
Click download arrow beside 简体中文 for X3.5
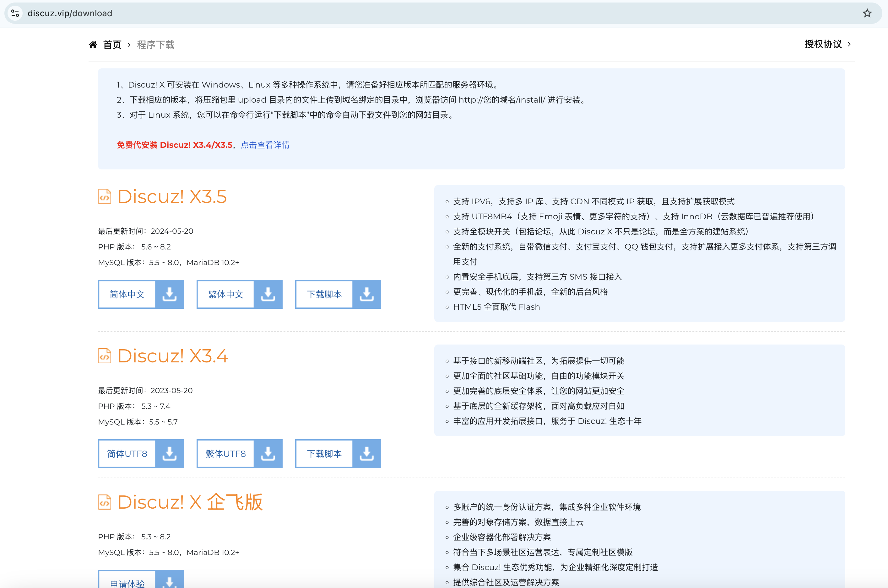tap(170, 294)
